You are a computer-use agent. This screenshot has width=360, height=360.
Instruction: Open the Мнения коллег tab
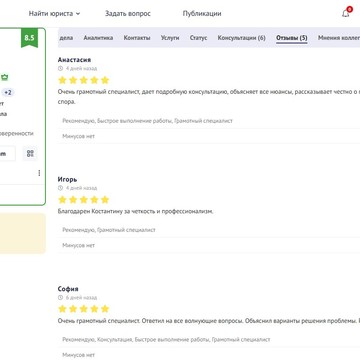[x=339, y=38]
